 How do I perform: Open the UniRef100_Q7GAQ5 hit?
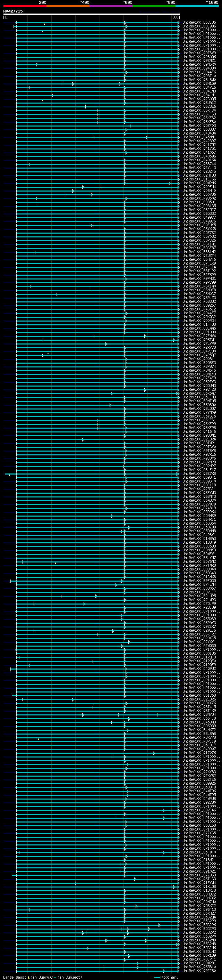pyautogui.click(x=199, y=99)
